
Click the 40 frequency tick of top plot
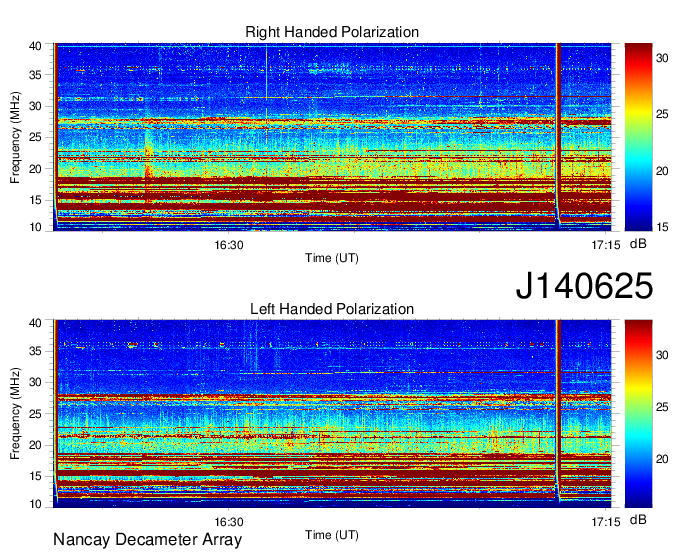tap(35, 46)
